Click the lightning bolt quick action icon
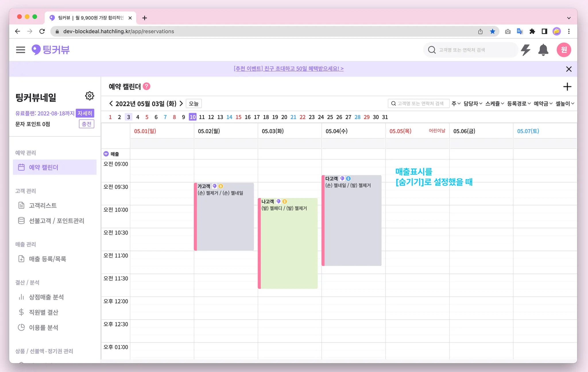The height and width of the screenshot is (372, 588). (x=526, y=50)
